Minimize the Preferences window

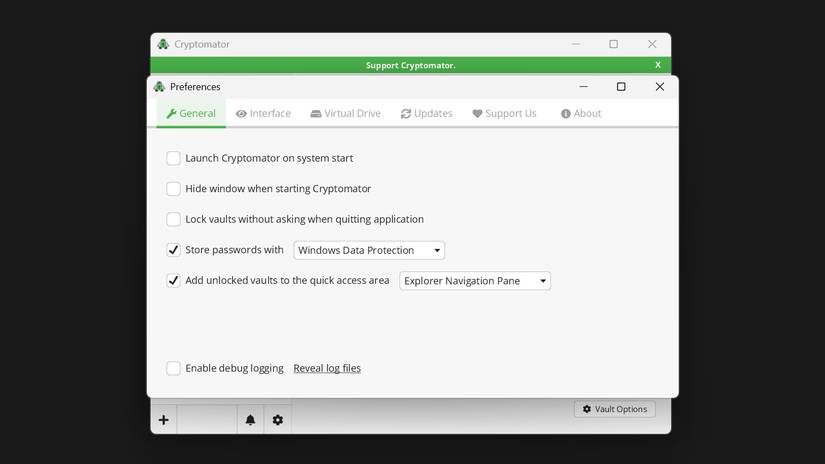583,87
